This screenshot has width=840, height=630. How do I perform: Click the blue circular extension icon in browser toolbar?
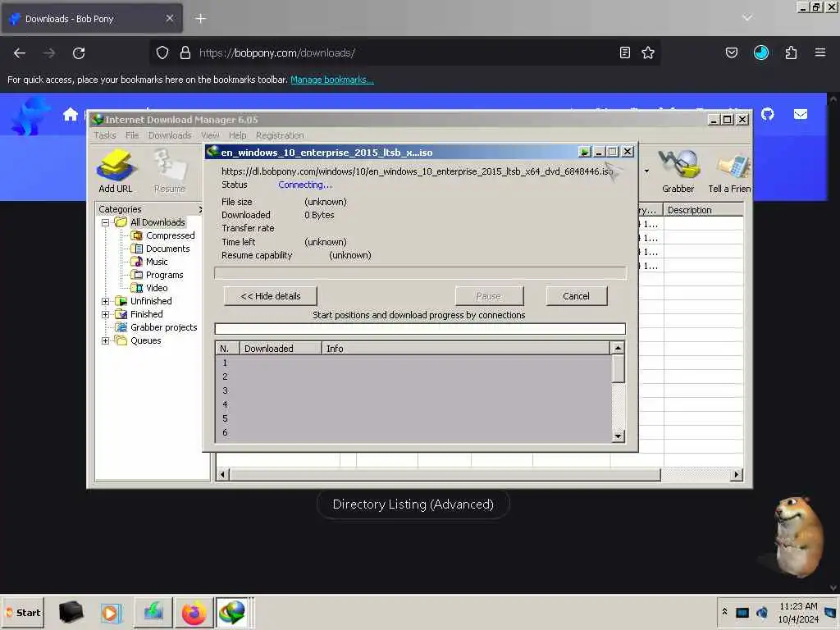pyautogui.click(x=761, y=53)
